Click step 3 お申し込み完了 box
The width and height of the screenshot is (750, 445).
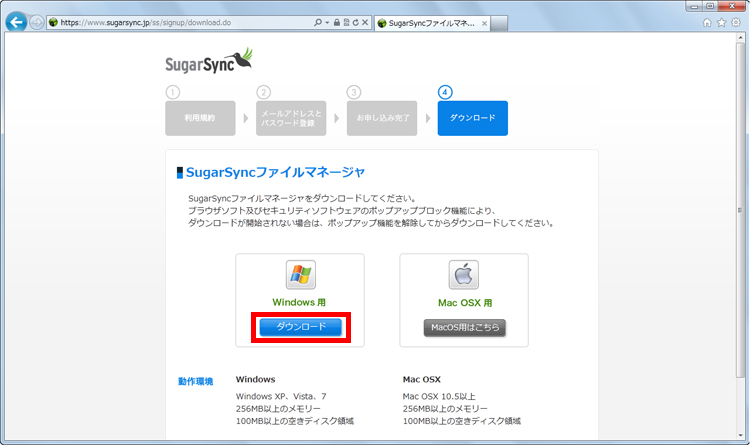(382, 118)
